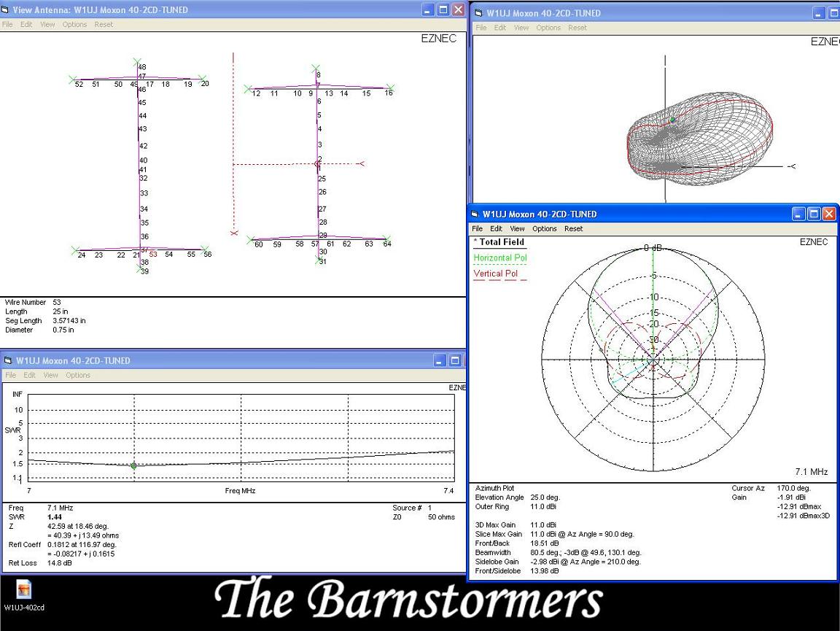The width and height of the screenshot is (840, 631).
Task: Open Options menu in View Antenna window
Action: click(x=74, y=25)
